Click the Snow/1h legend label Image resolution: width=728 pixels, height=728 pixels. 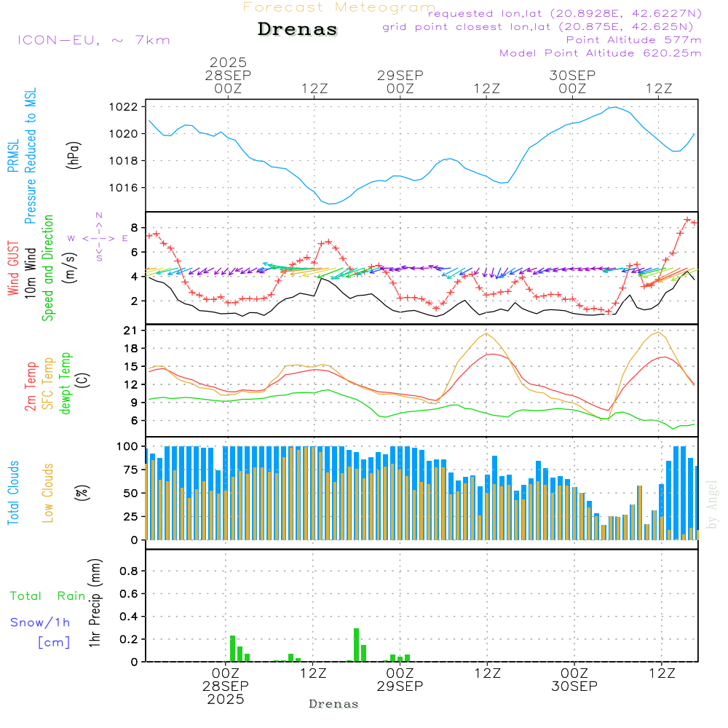click(40, 622)
